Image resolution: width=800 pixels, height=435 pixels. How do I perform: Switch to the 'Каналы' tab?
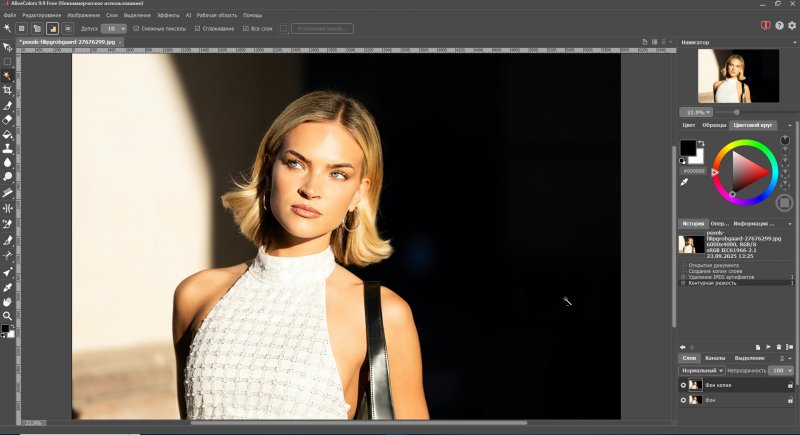(715, 359)
